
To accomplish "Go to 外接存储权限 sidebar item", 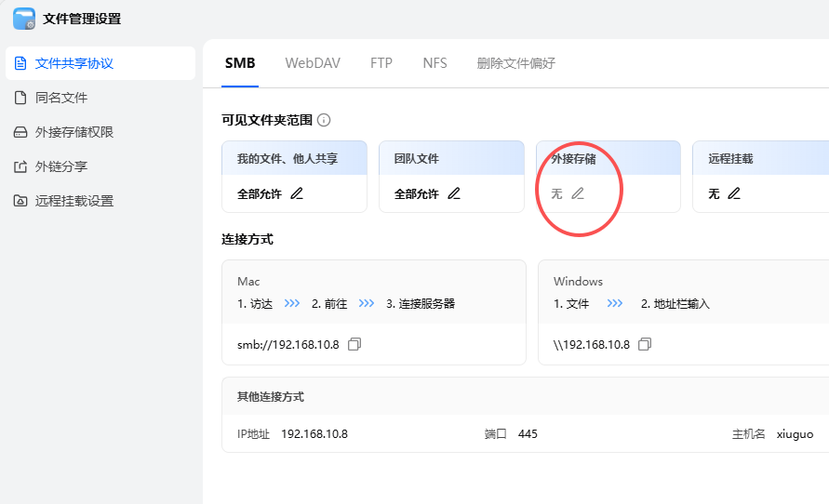I will point(74,132).
